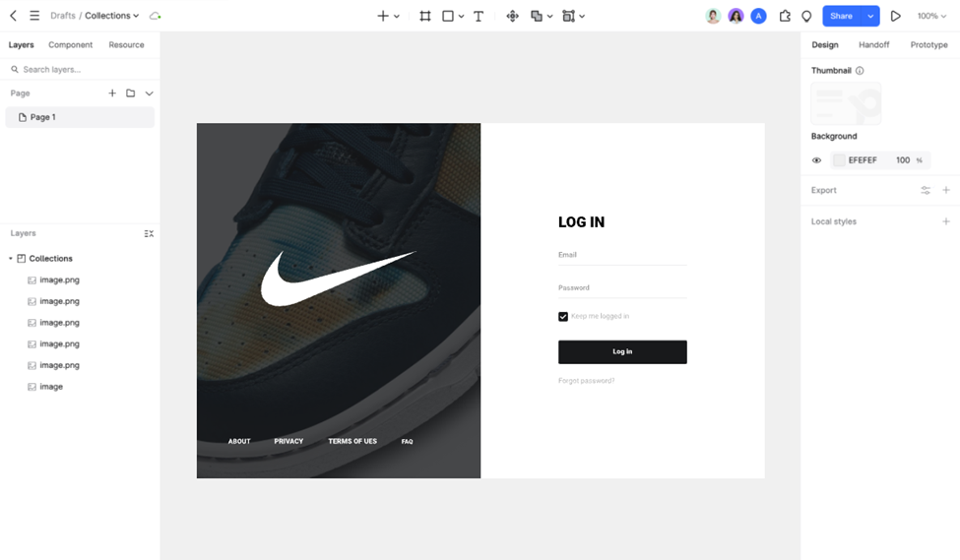Switch to the Layers tab
960x560 pixels.
click(x=21, y=44)
